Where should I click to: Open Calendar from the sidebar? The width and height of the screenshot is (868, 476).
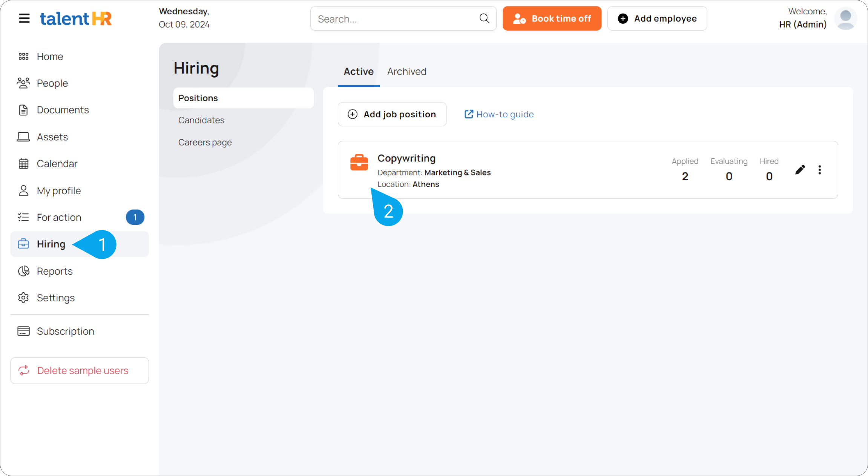pyautogui.click(x=57, y=164)
